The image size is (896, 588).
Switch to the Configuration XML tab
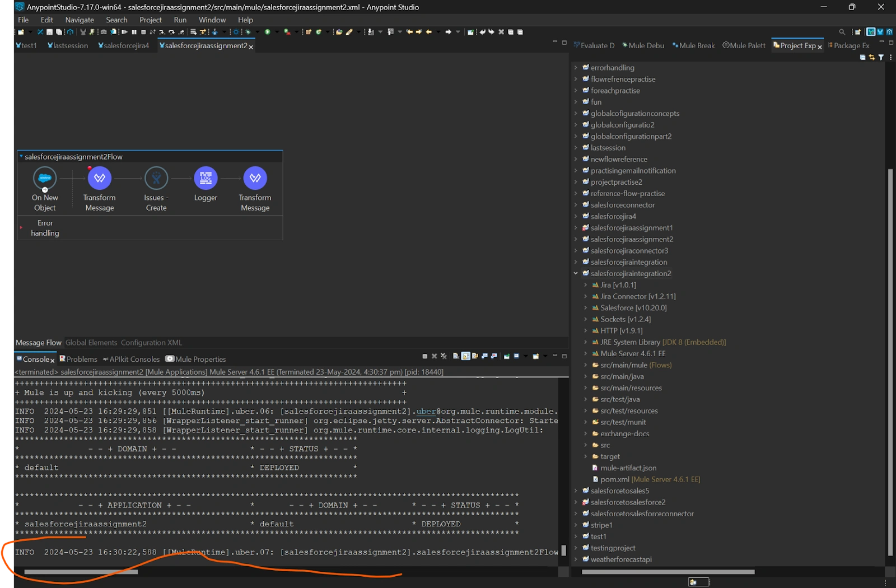click(x=151, y=343)
